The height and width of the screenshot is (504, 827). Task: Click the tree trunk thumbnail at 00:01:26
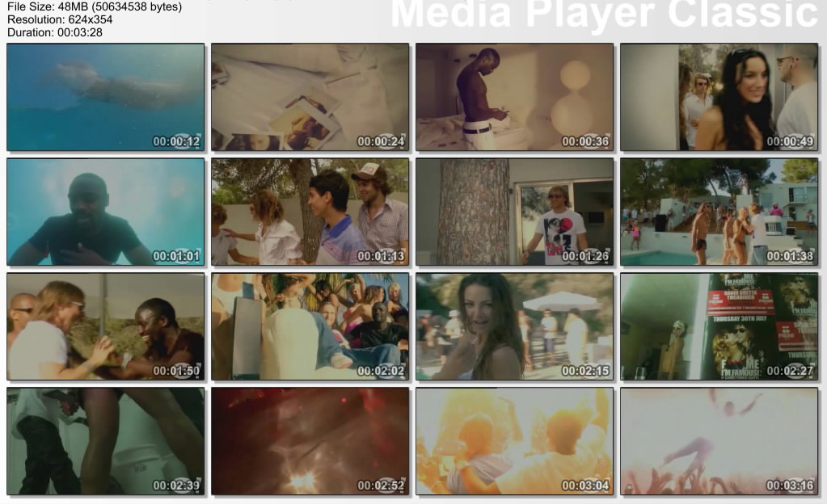pyautogui.click(x=515, y=212)
